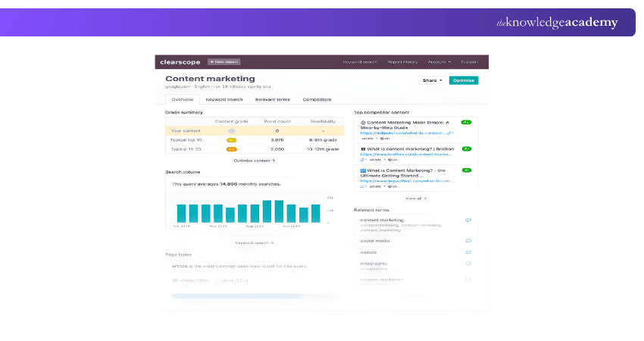The image size is (644, 341).
Task: Switch to the Keyword search tab
Action: point(224,99)
